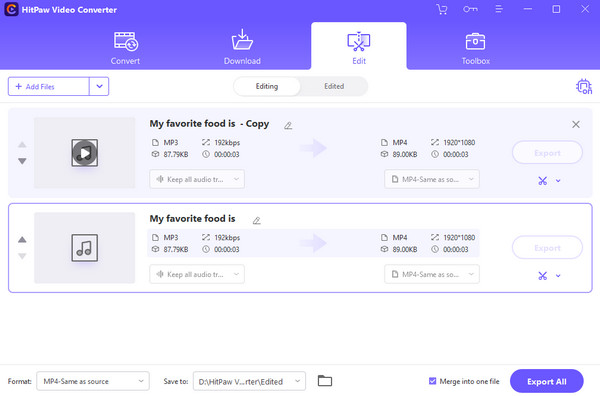Toggle Merge into one file checkbox
600x396 pixels.
click(x=432, y=381)
